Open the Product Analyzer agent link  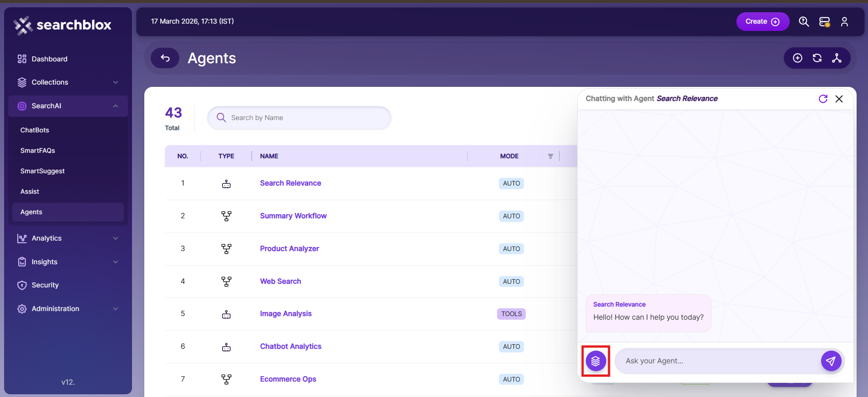click(289, 249)
